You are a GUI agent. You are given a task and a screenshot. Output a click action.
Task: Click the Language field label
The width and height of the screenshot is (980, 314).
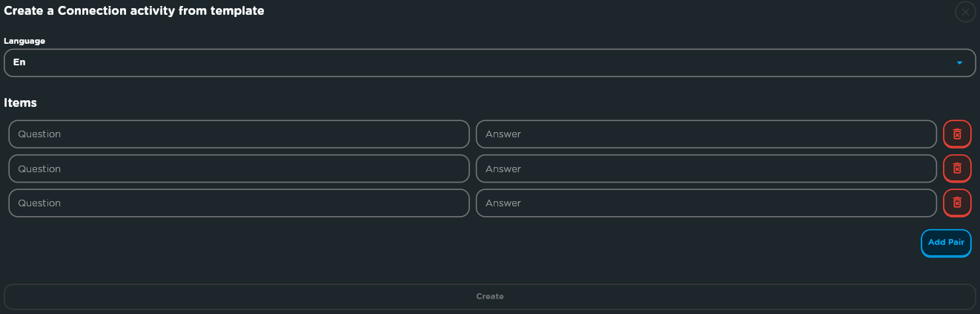pyautogui.click(x=24, y=41)
